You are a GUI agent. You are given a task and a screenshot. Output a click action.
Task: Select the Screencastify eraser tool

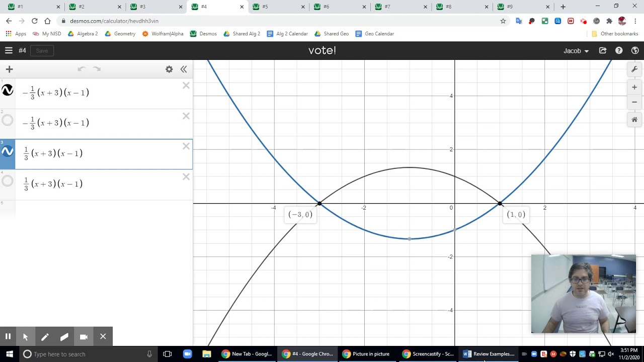pyautogui.click(x=64, y=337)
